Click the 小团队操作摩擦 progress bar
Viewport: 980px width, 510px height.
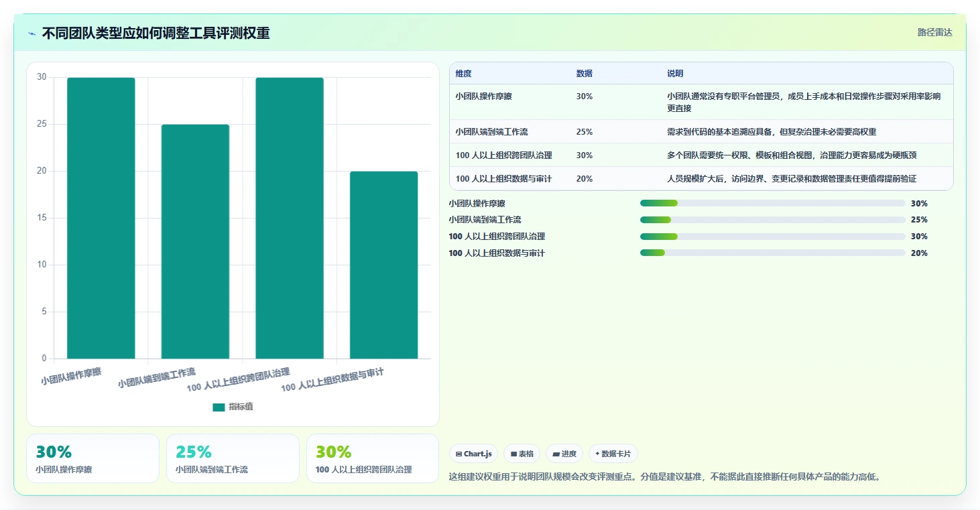tap(772, 203)
